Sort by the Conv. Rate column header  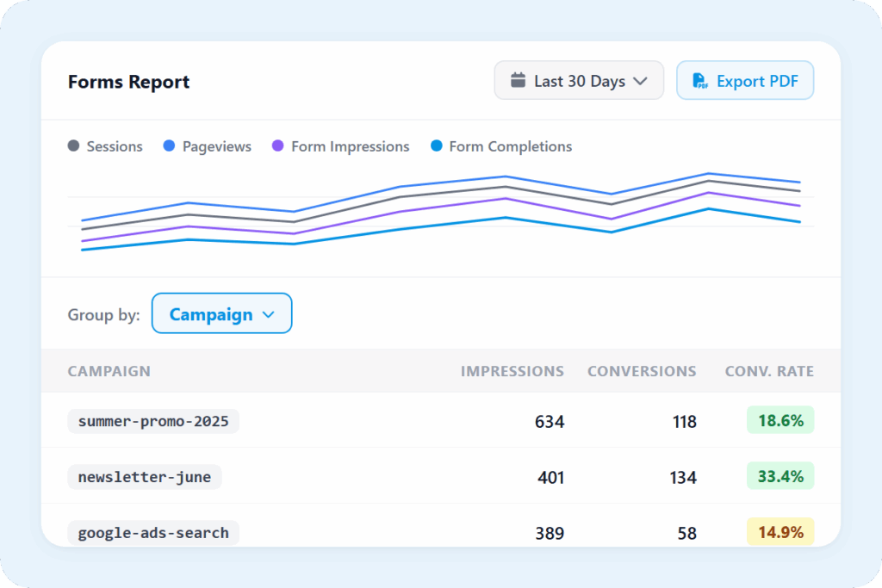pos(769,371)
